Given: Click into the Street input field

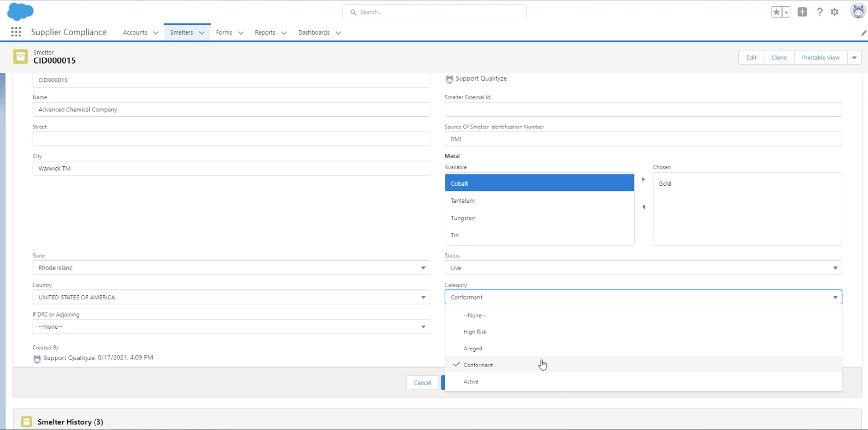Looking at the screenshot, I should (231, 139).
